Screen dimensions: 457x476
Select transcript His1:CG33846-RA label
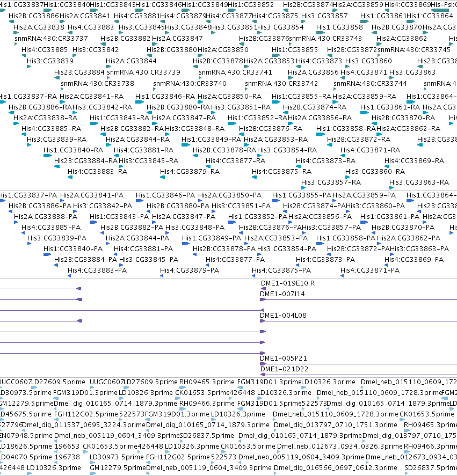(x=165, y=97)
